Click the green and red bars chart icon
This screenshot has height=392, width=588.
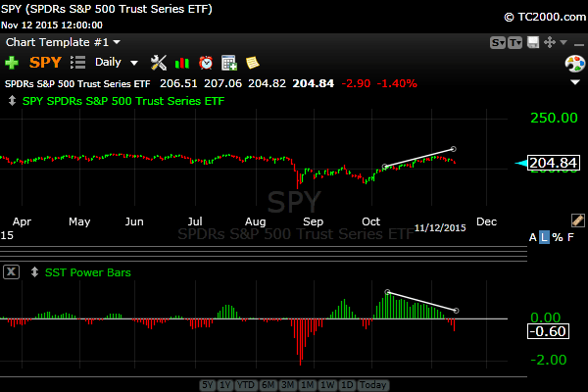tap(182, 63)
